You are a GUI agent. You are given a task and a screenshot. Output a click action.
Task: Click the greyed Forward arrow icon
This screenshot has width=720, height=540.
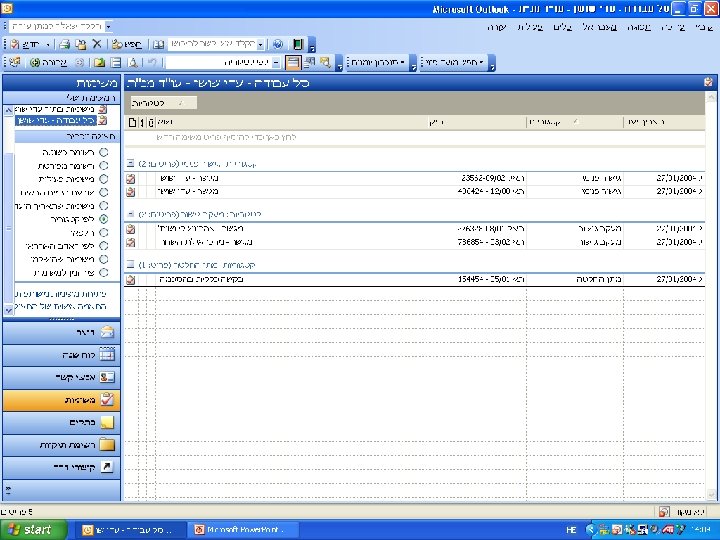click(x=79, y=63)
